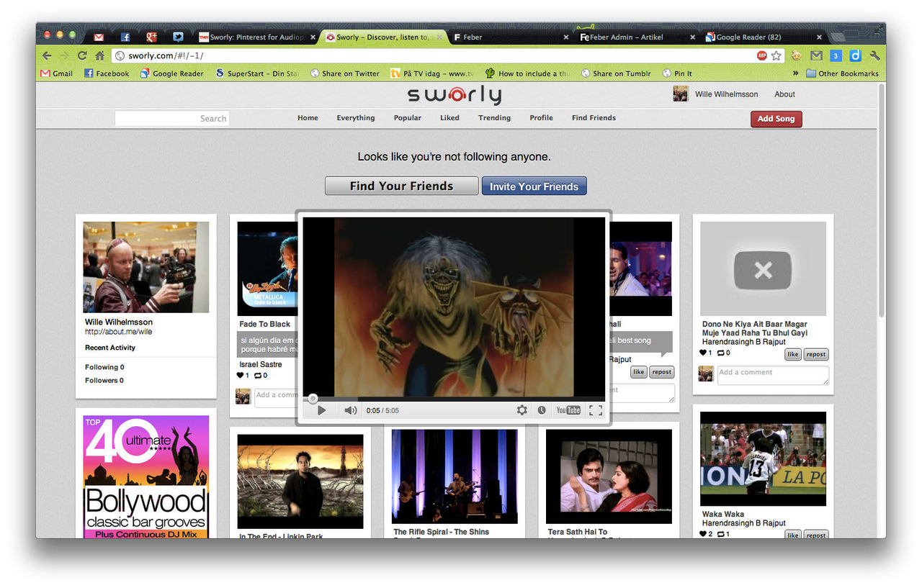Mute the video player volume
This screenshot has width=922, height=588.
click(350, 410)
